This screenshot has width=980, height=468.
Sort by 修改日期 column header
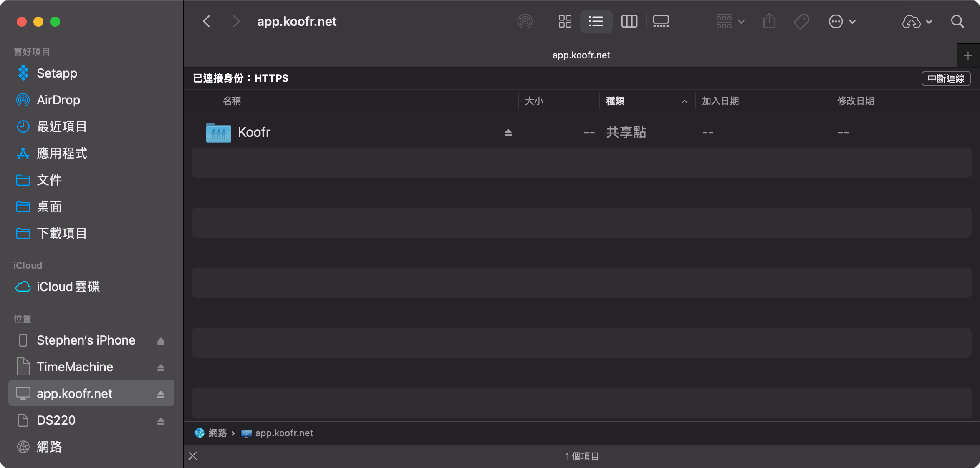[x=856, y=101]
